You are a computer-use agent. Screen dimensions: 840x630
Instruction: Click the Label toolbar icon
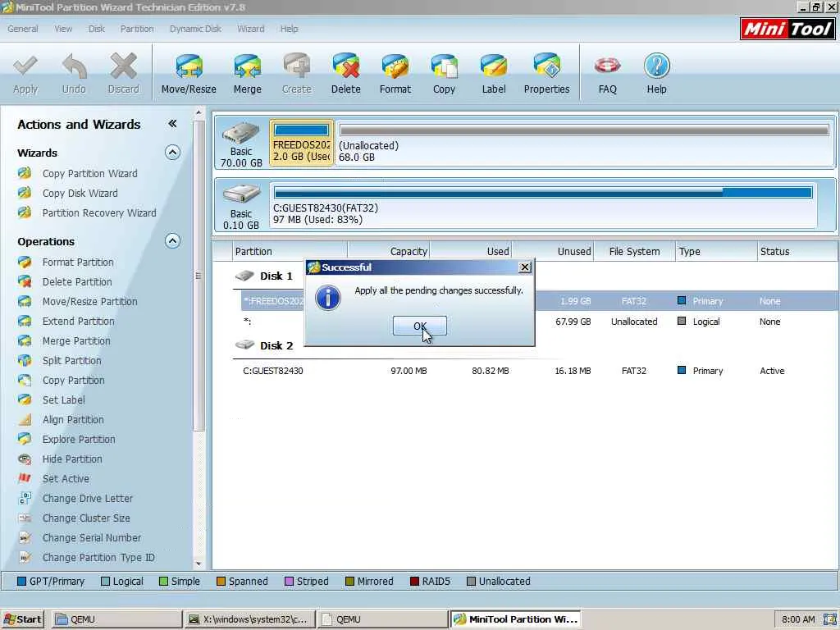[x=493, y=74]
